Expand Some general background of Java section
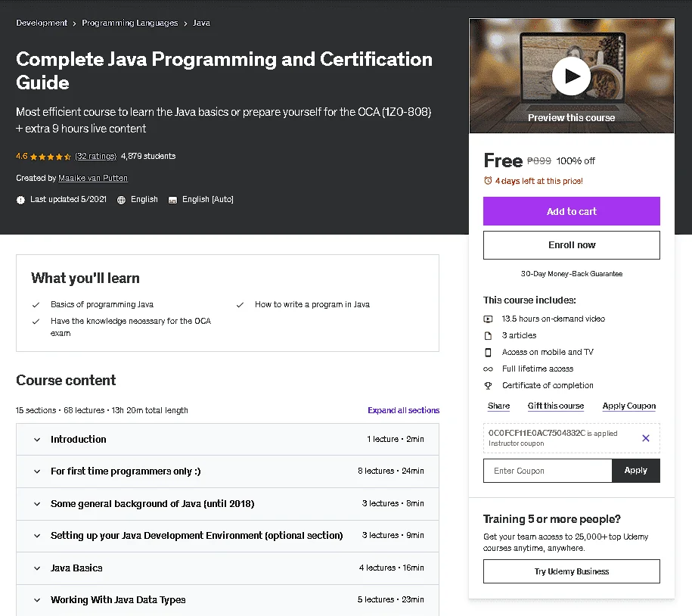 tap(228, 504)
